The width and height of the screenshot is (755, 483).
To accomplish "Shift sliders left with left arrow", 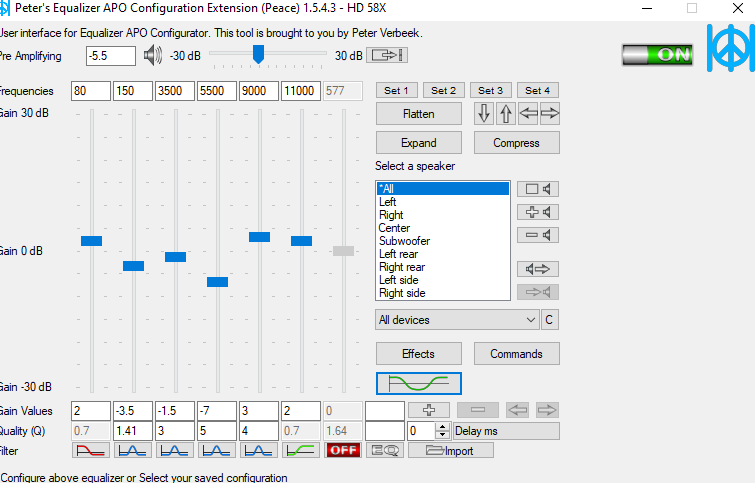I will tap(528, 114).
